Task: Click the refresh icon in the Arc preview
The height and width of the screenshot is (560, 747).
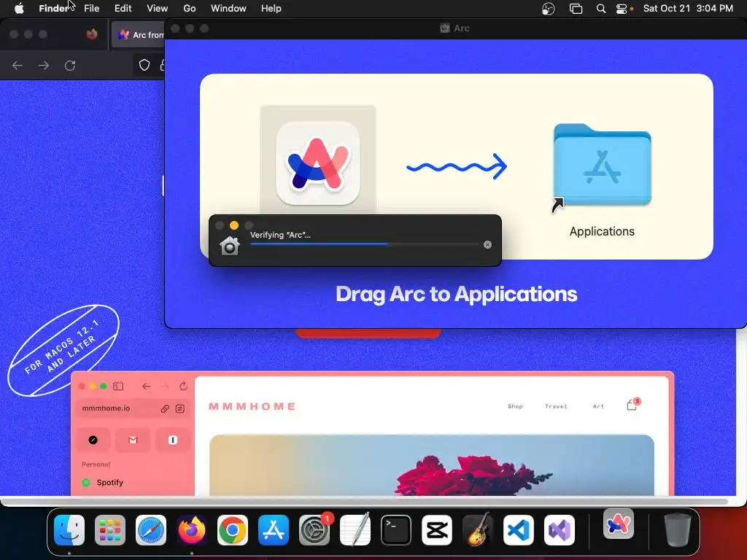Action: 183,386
